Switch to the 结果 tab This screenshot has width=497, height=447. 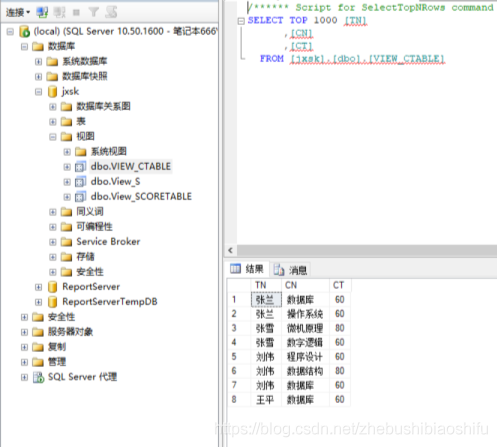(x=247, y=269)
